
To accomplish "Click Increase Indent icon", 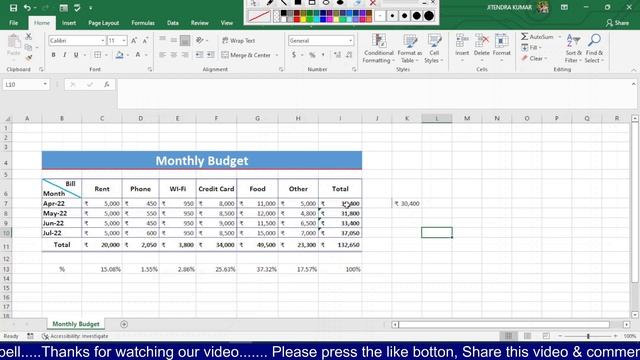I will (x=211, y=55).
